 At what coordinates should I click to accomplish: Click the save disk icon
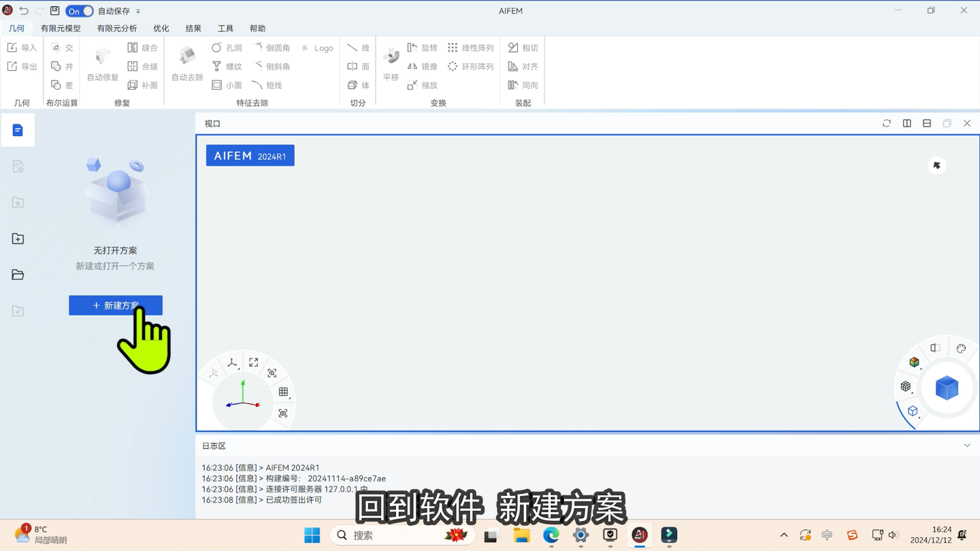[55, 11]
